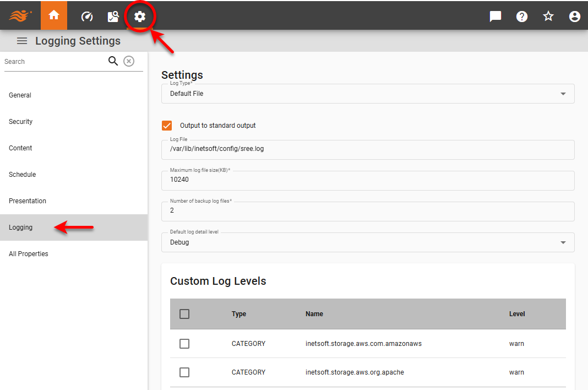Open the user account icon

(574, 16)
